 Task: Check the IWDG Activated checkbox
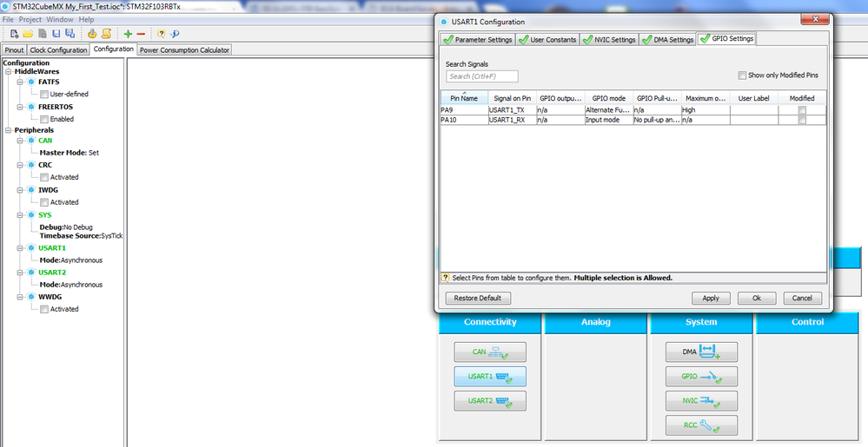tap(44, 202)
